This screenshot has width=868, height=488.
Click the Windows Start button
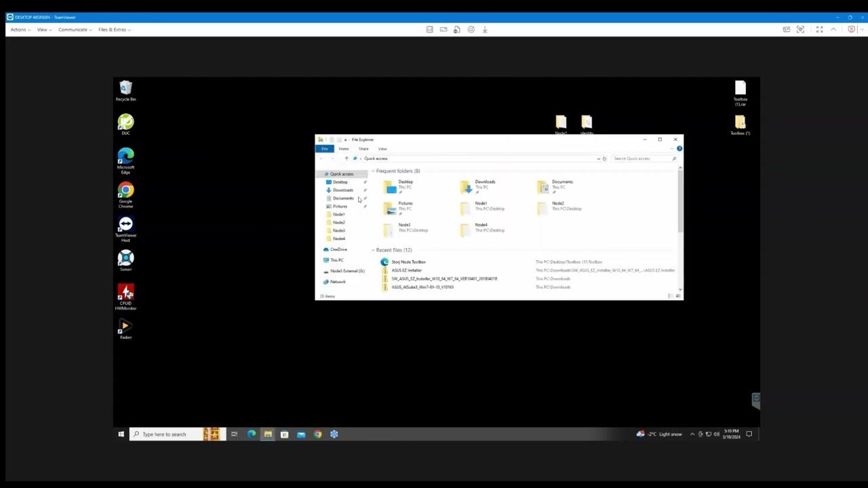pyautogui.click(x=121, y=434)
